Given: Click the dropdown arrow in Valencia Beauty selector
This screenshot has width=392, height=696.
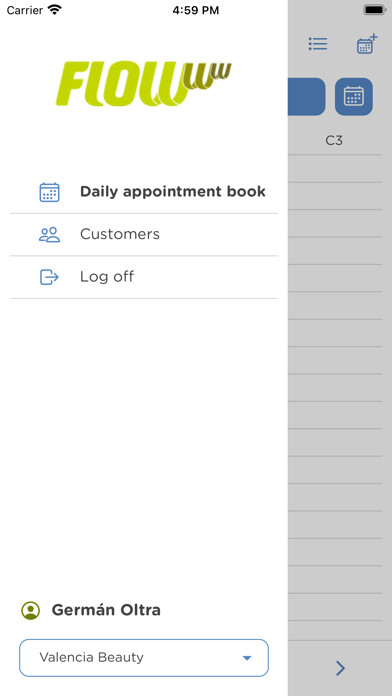Looking at the screenshot, I should (247, 658).
